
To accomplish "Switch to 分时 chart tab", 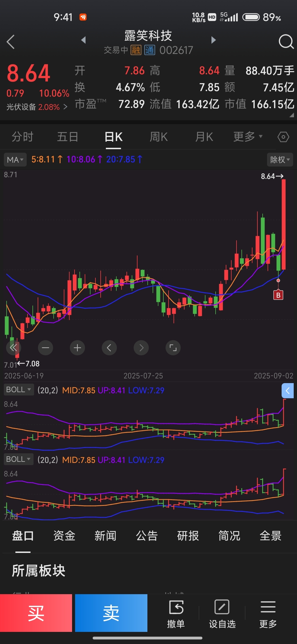I will (x=23, y=137).
